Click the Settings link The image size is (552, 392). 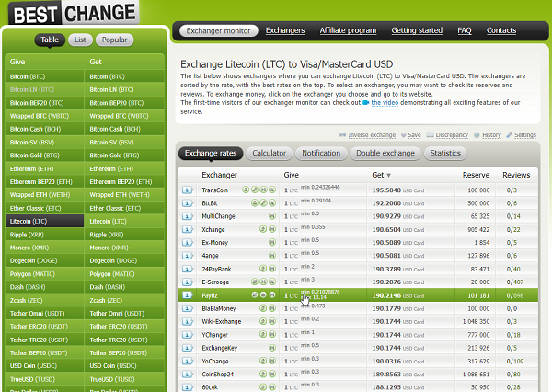pyautogui.click(x=525, y=135)
